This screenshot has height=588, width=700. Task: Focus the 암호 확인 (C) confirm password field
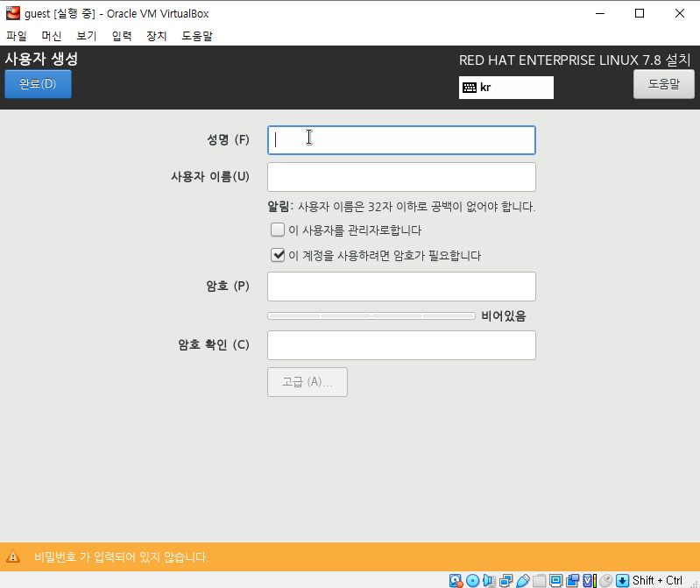coord(401,345)
